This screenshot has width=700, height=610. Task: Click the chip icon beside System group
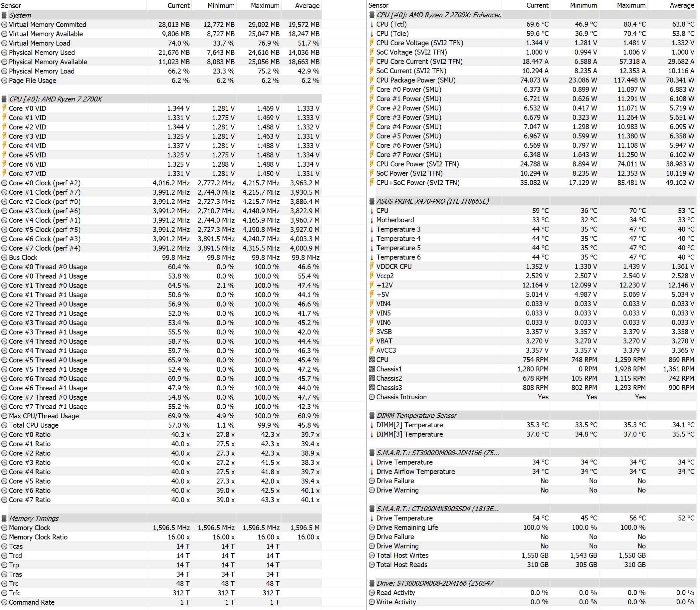click(4, 15)
